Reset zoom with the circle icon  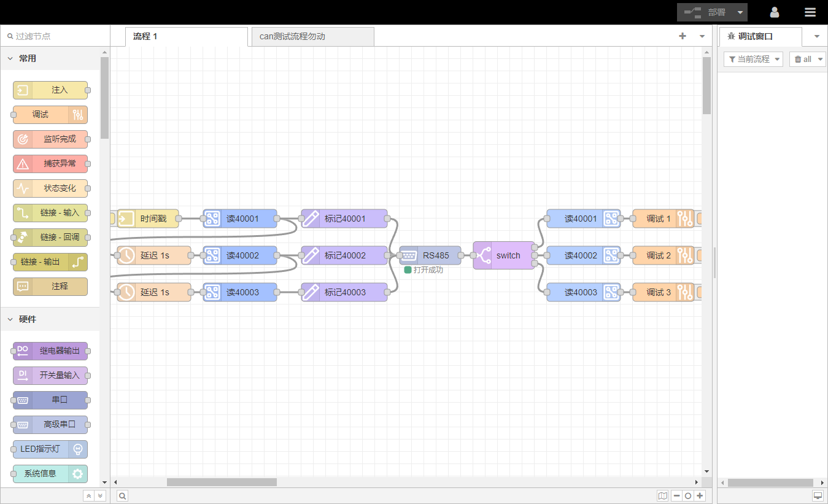tap(688, 496)
